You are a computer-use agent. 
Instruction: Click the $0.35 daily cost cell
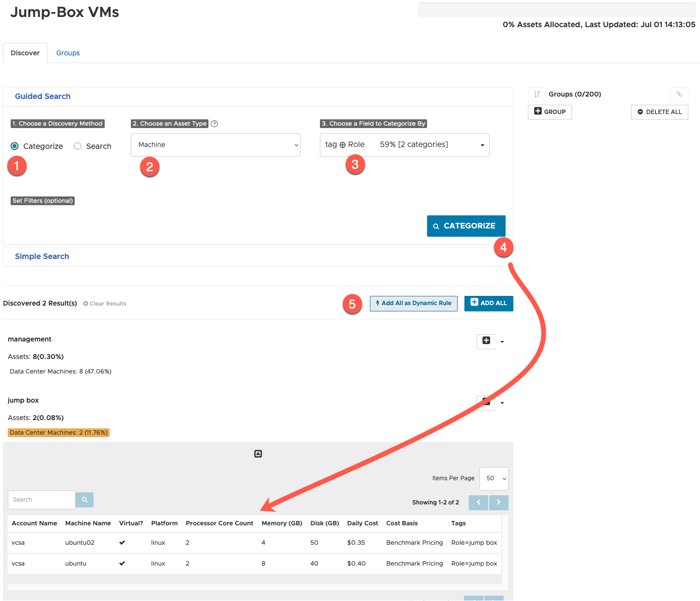[x=356, y=543]
